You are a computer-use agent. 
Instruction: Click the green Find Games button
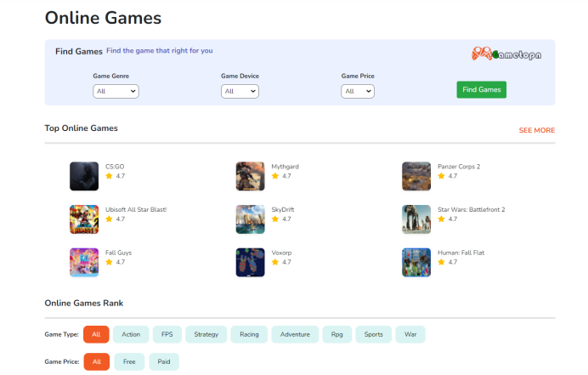pyautogui.click(x=482, y=90)
